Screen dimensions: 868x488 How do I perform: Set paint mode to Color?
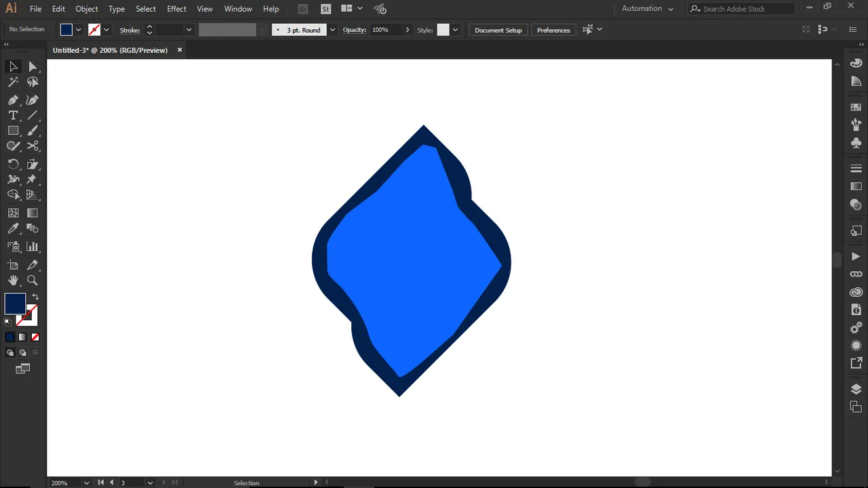[x=9, y=337]
